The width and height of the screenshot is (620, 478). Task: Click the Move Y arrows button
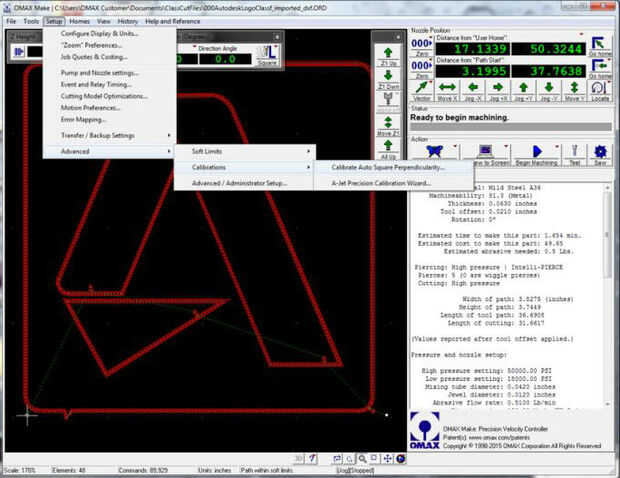(574, 91)
